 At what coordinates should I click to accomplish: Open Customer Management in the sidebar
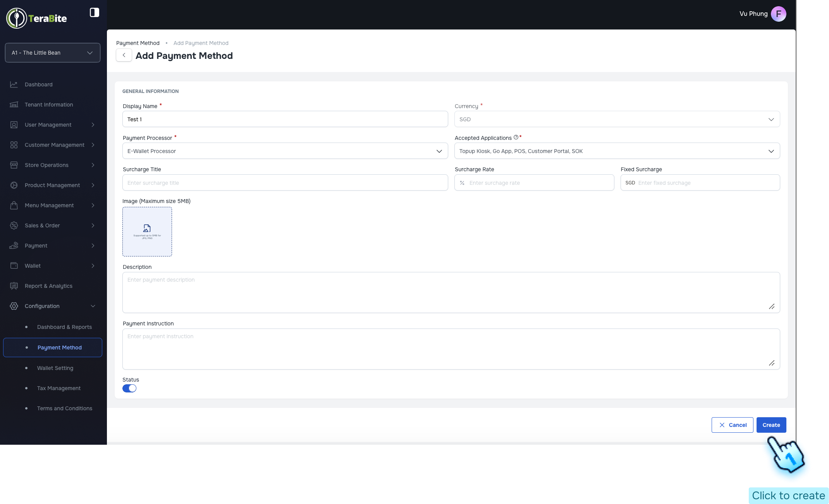[54, 145]
